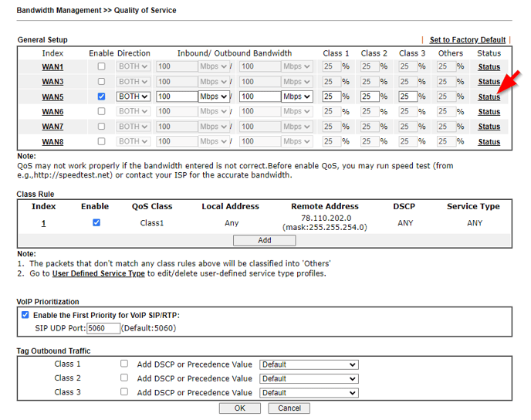Screen dimensions: 531x420
Task: Uncheck the WAN5 enable checkbox
Action: point(101,97)
